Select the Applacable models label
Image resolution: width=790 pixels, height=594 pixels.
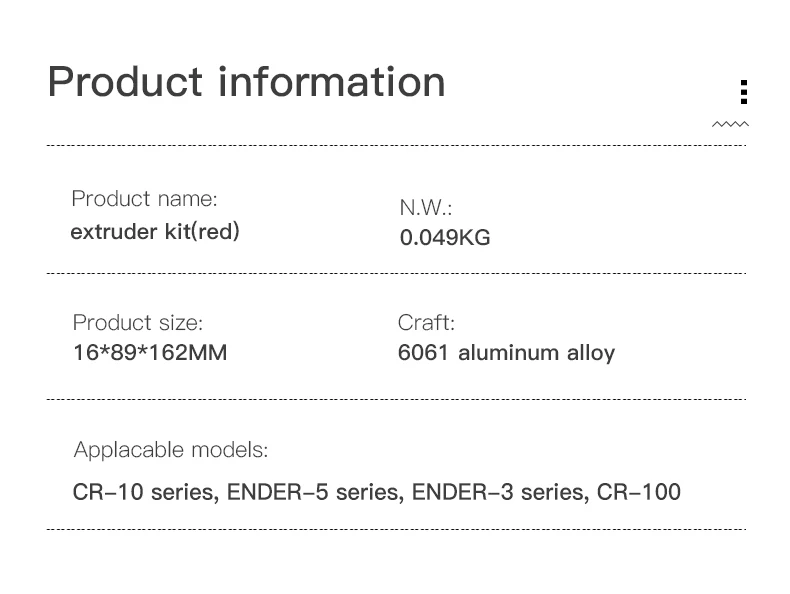[171, 450]
